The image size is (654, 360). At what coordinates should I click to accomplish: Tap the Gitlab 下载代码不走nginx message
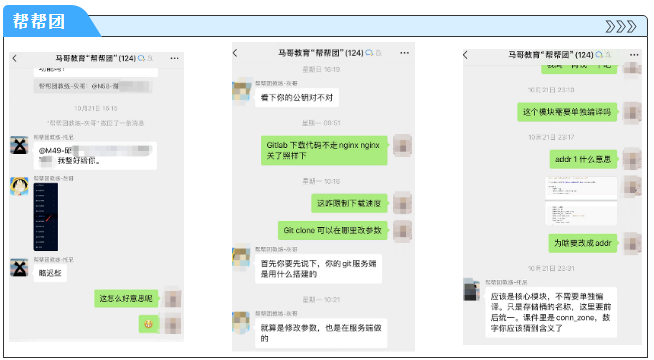coord(324,150)
